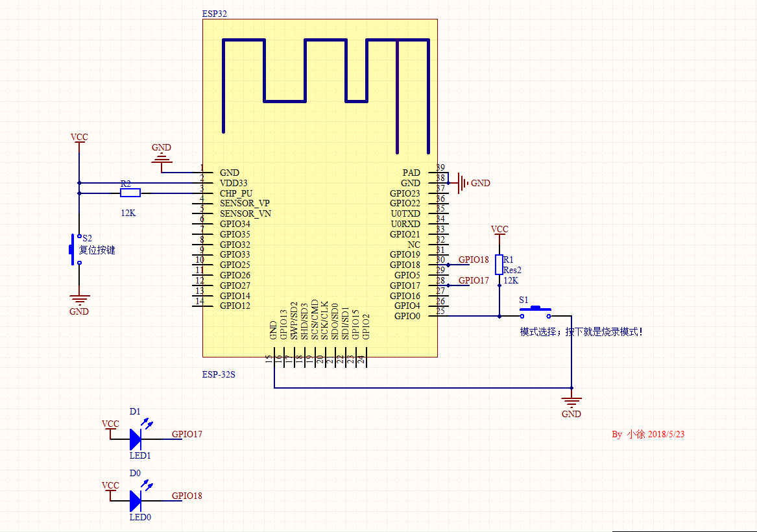Screen dimensions: 757x532
Task: Select the 复位按键 label
Action: click(x=97, y=250)
